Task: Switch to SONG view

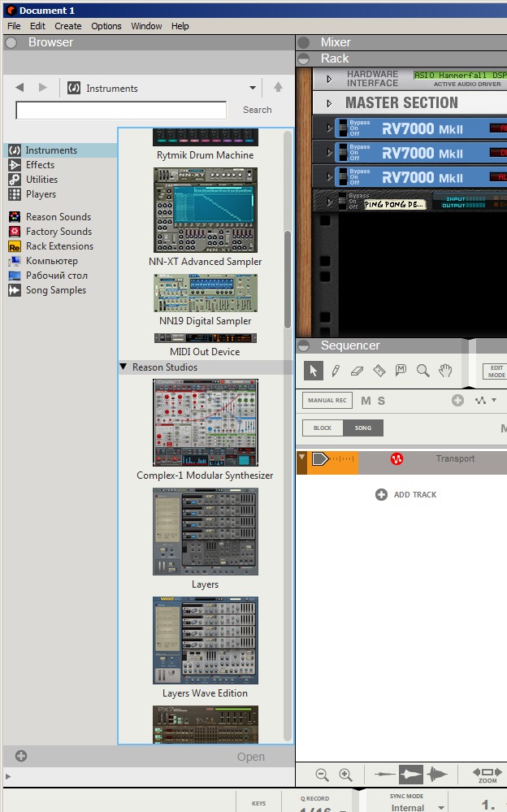Action: pyautogui.click(x=363, y=428)
